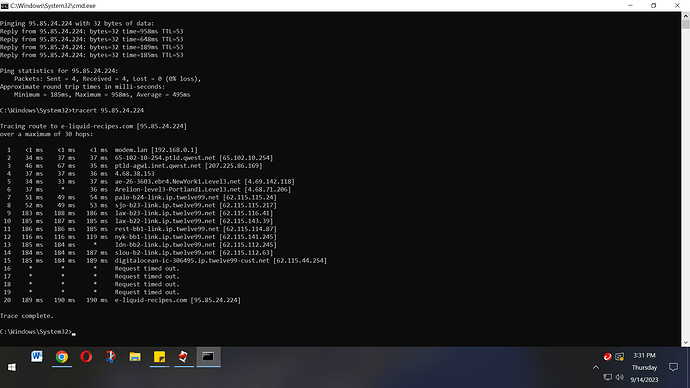Click the C:\Windows\System32> prompt at bottom
This screenshot has width=690, height=388.
pyautogui.click(x=36, y=332)
